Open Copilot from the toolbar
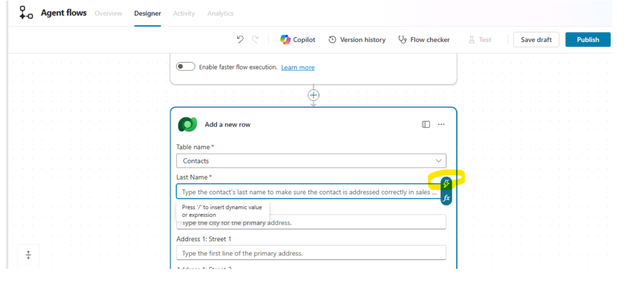Image resolution: width=644 pixels, height=282 pixels. click(x=298, y=40)
